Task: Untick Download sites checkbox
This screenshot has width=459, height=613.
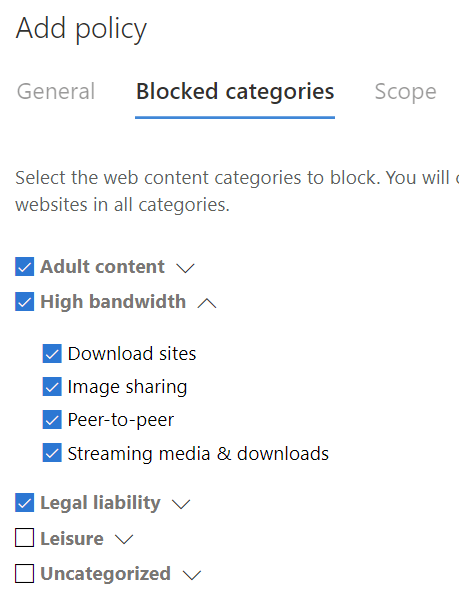Action: click(x=52, y=353)
